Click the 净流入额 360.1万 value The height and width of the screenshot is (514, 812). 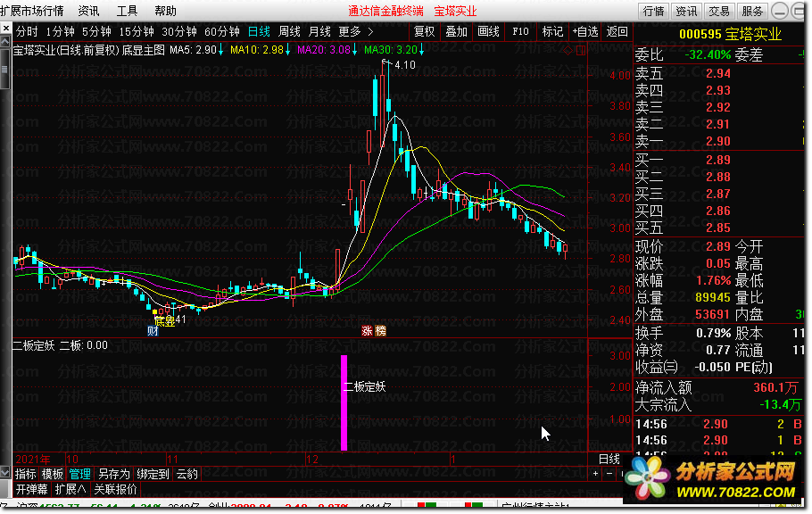(775, 387)
